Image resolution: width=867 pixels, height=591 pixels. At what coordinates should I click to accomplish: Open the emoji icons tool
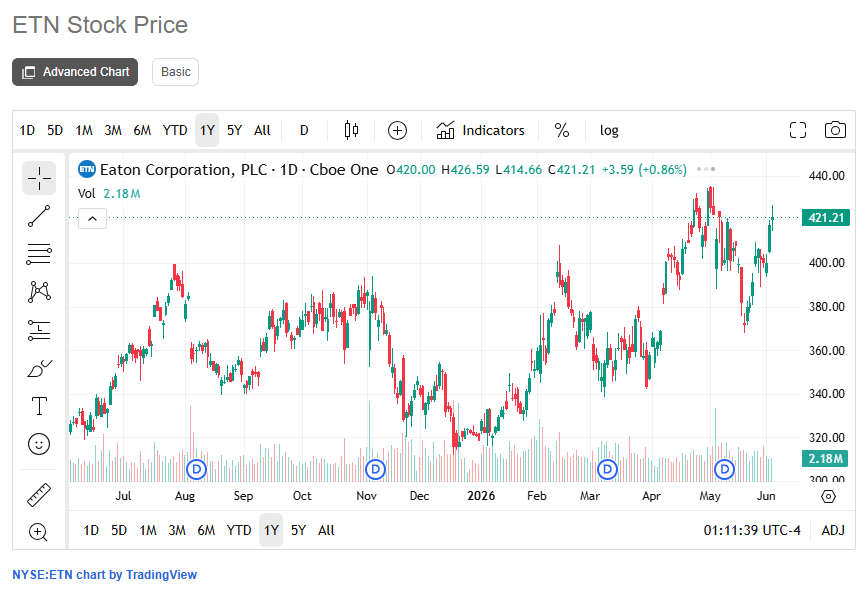coord(39,444)
